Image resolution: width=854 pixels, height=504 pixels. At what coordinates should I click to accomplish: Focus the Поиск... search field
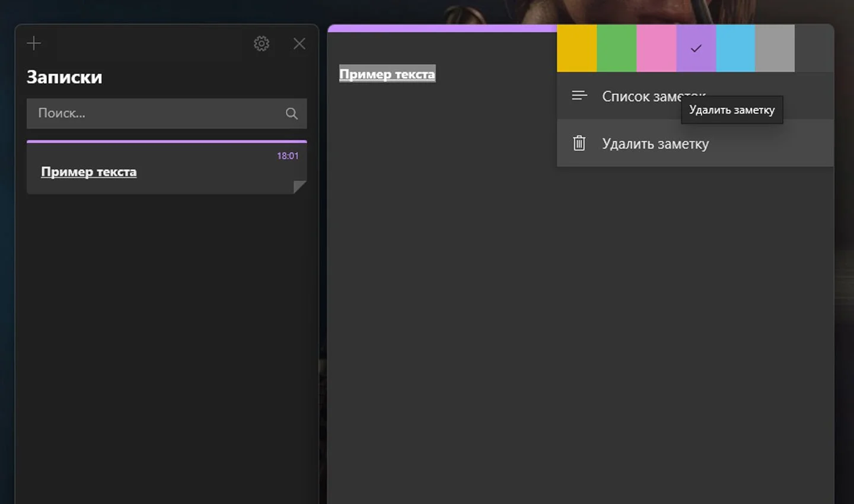coord(167,113)
